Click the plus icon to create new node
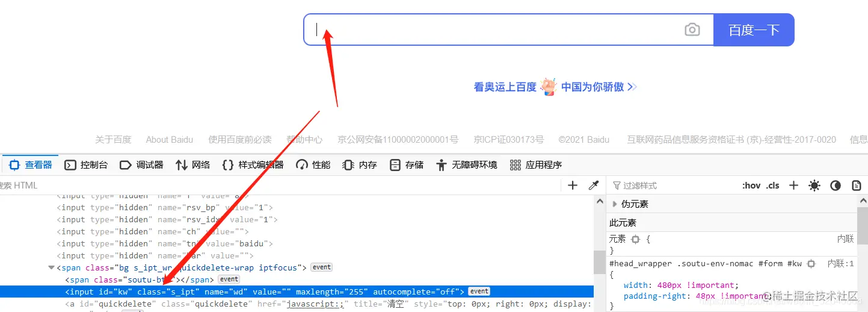 point(573,186)
